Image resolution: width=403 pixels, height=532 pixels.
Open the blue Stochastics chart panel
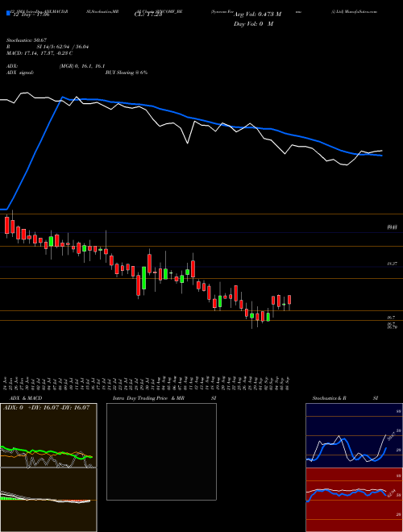click(354, 435)
